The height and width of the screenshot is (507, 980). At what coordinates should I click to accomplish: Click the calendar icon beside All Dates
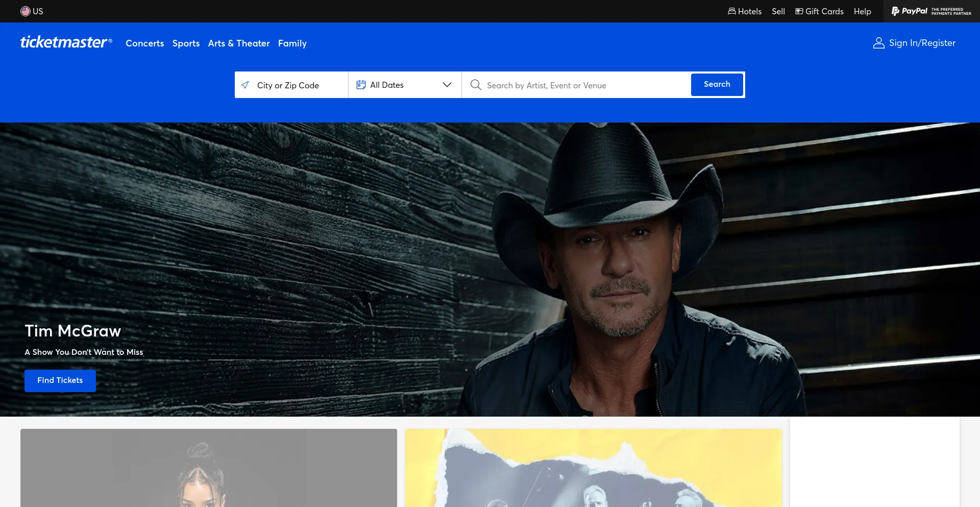click(361, 85)
